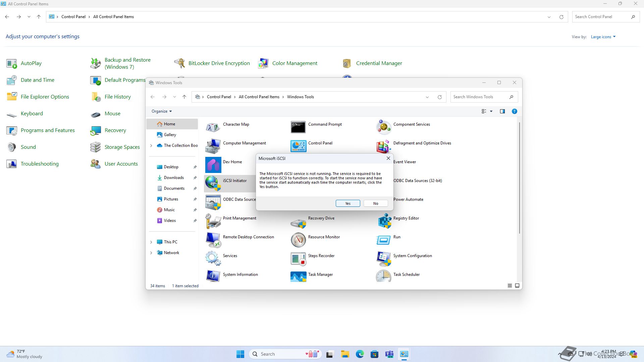Switch to details view in status bar
This screenshot has height=362, width=644.
[509, 286]
